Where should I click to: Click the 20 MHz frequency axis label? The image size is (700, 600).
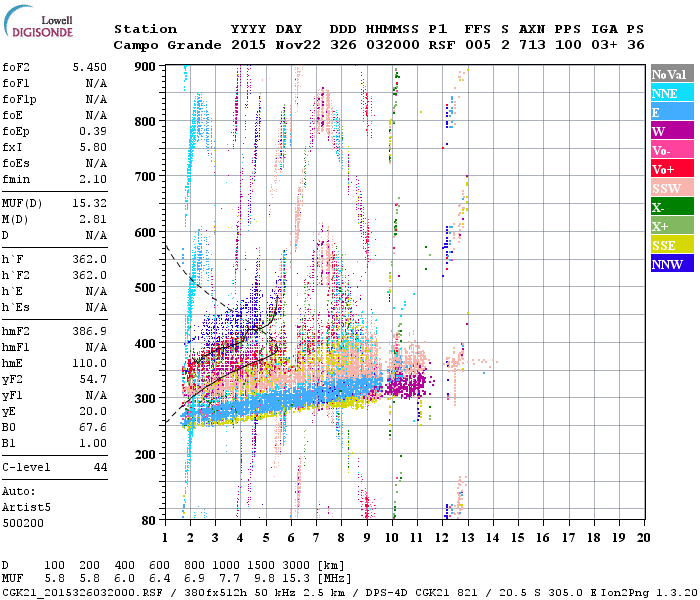[643, 538]
